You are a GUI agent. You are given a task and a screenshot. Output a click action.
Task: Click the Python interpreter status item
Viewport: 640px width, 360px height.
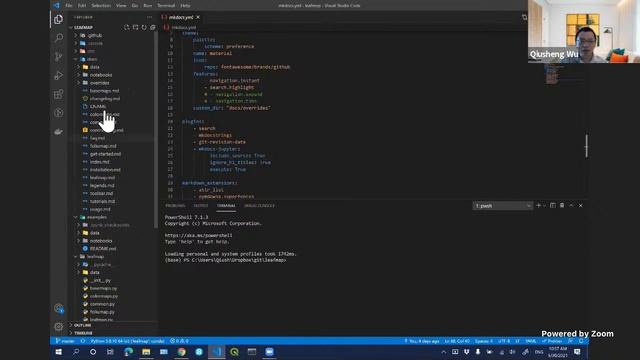(x=127, y=341)
